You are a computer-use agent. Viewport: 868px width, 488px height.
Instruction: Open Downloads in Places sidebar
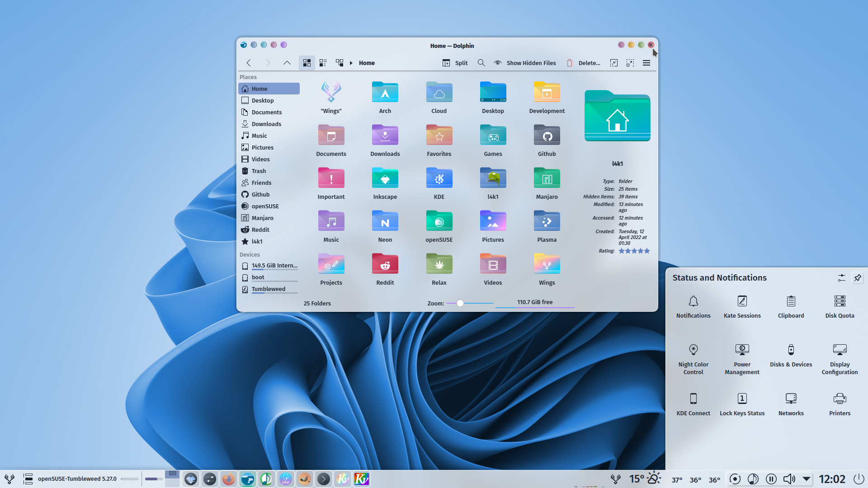pos(269,124)
